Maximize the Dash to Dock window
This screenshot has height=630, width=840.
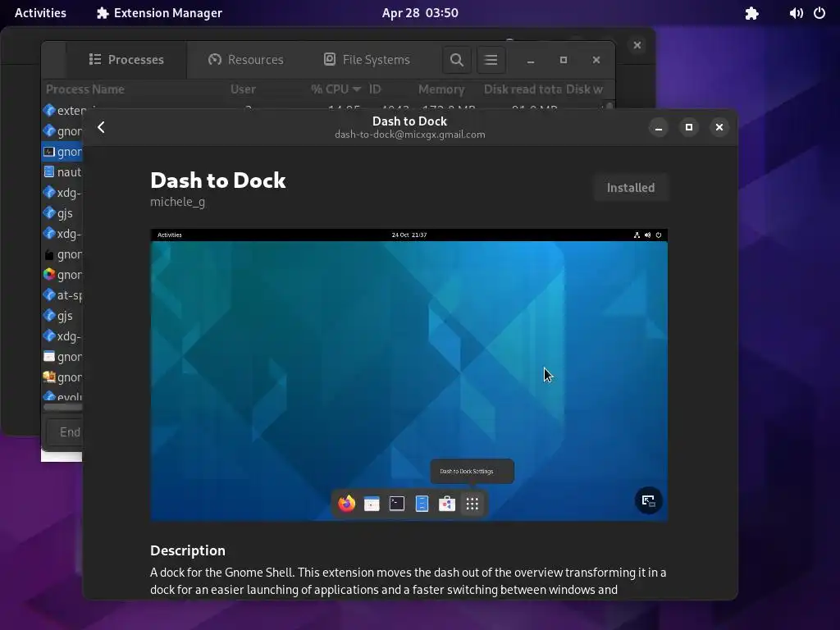click(689, 127)
